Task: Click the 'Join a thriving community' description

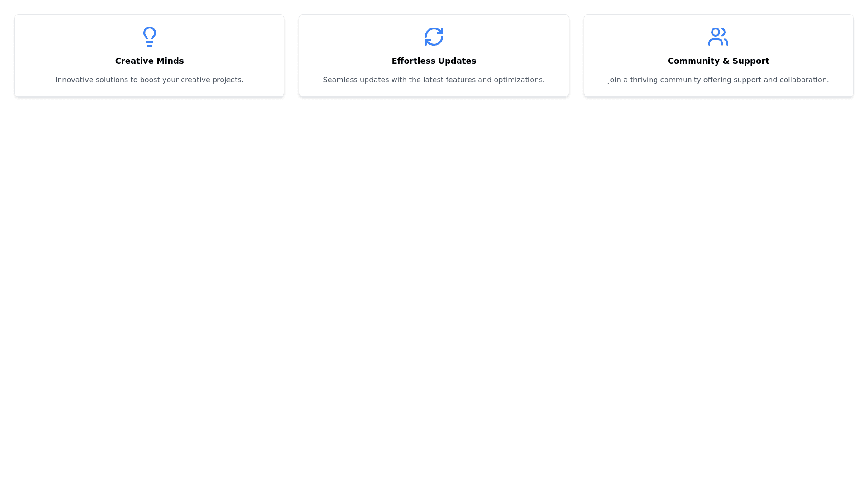Action: pyautogui.click(x=718, y=80)
